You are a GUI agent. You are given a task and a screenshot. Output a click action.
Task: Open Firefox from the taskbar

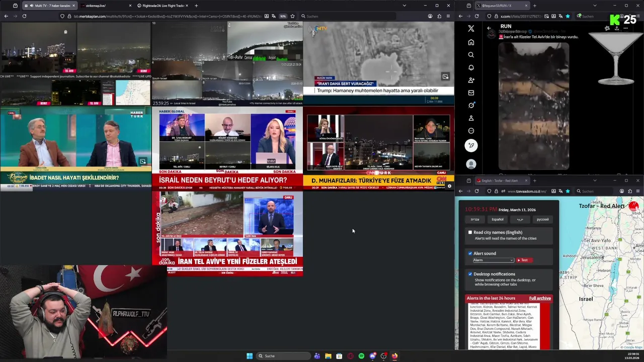point(394,356)
